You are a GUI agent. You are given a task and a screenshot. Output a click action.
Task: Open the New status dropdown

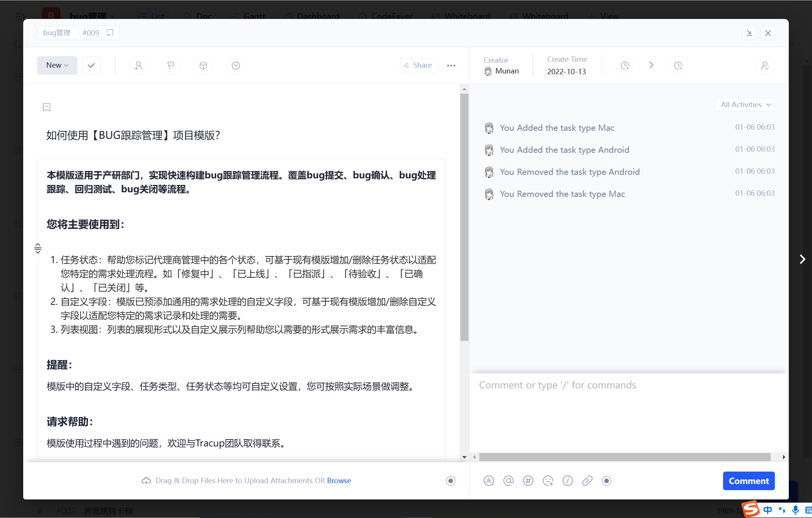pyautogui.click(x=57, y=65)
